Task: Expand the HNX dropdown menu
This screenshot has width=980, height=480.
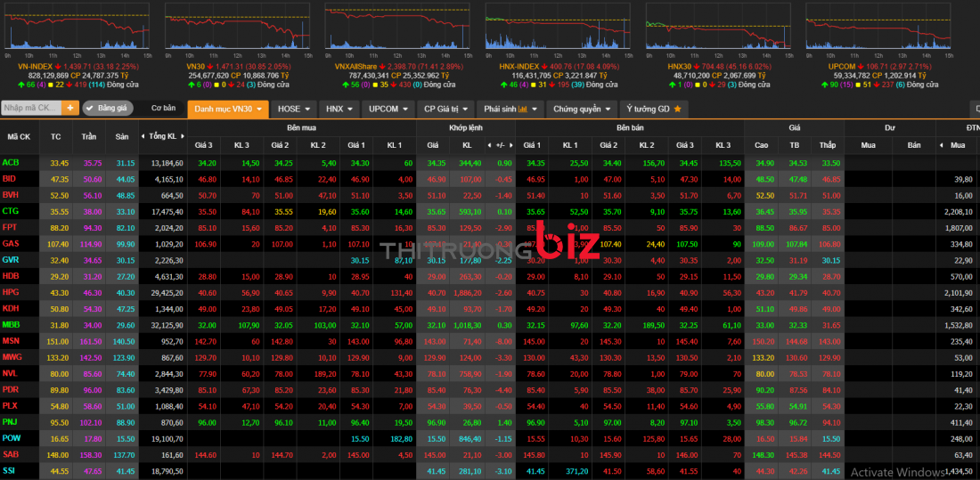Action: coord(339,109)
